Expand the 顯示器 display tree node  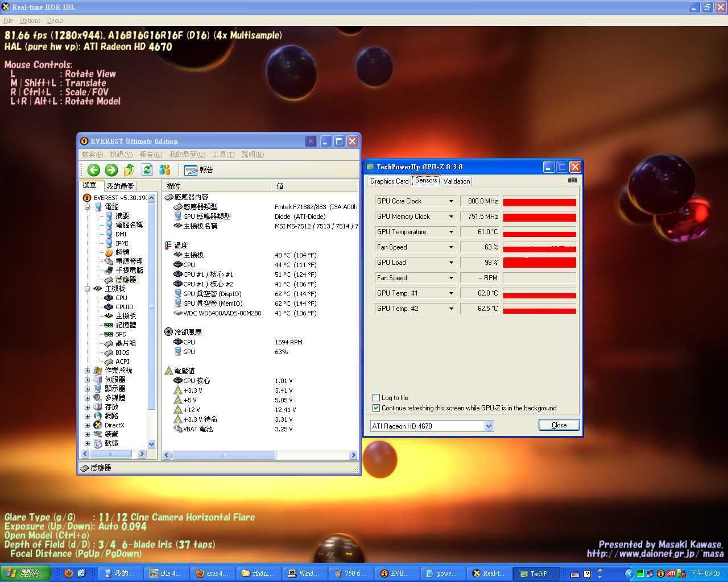click(88, 389)
